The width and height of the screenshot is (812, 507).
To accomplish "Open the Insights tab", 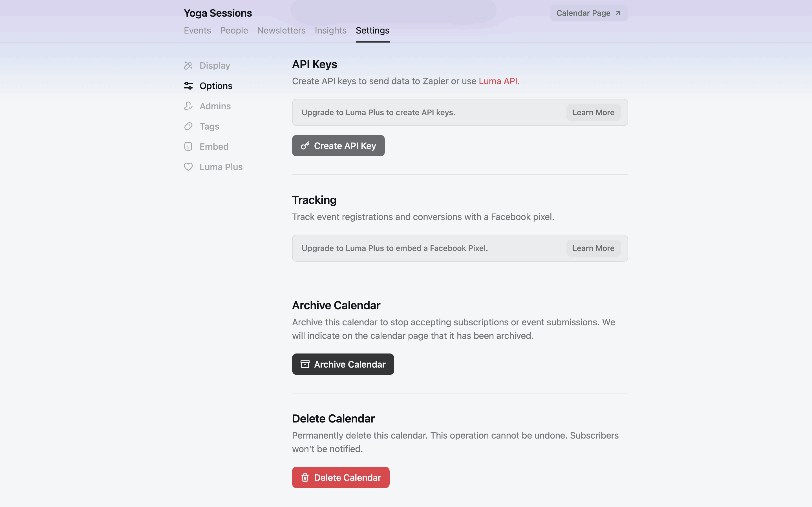I will tap(330, 30).
